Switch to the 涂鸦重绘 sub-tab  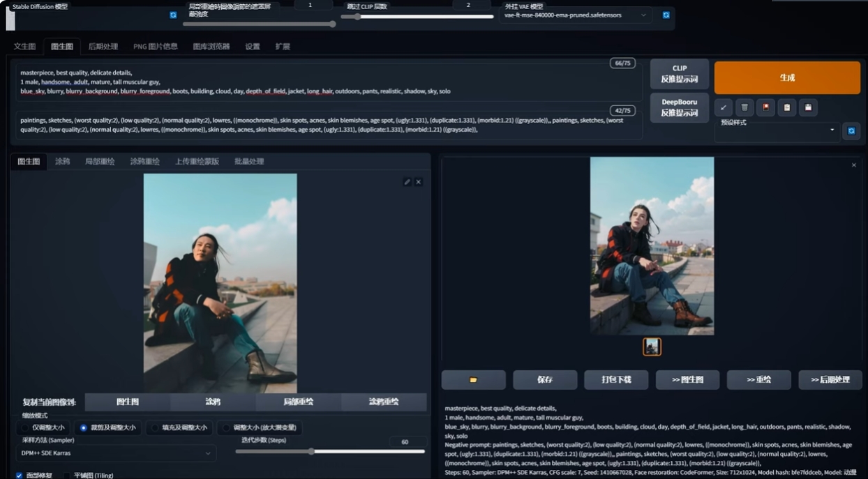coord(145,161)
